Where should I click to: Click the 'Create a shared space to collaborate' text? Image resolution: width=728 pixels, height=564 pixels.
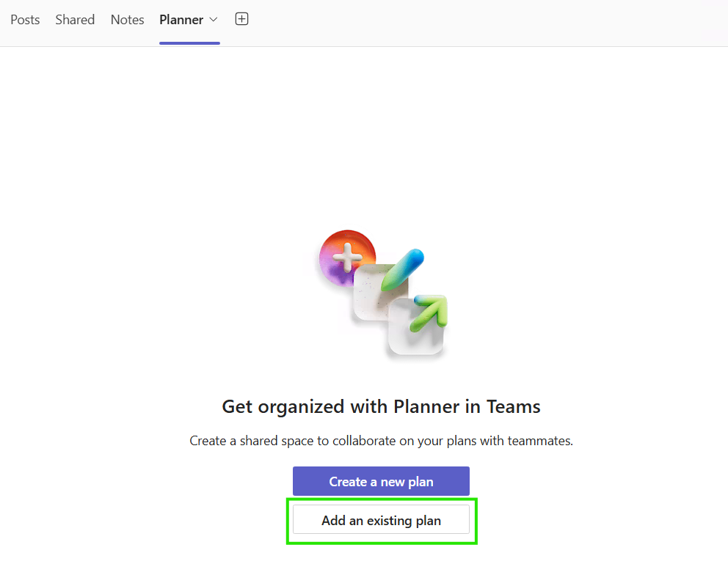381,441
